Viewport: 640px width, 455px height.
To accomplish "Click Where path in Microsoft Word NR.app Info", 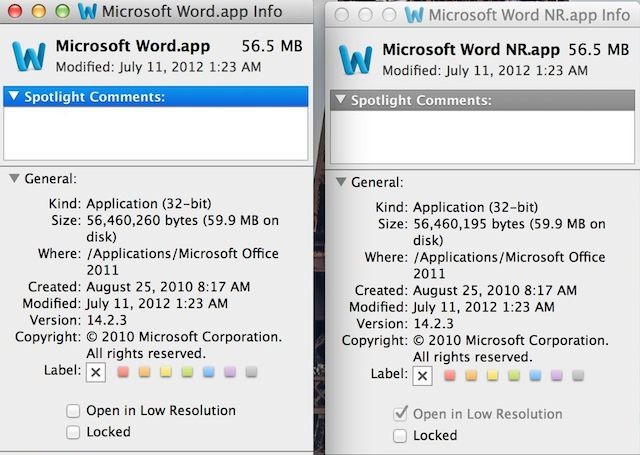I will click(x=509, y=265).
